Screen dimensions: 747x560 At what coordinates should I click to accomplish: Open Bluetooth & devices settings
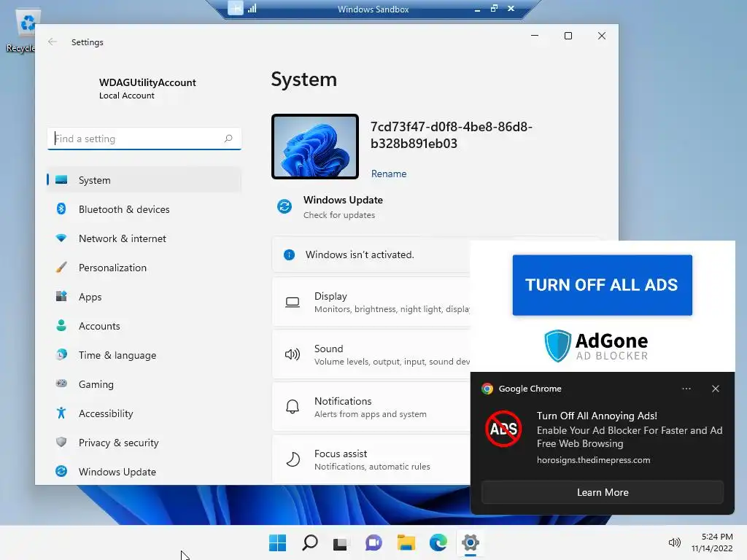(144, 209)
